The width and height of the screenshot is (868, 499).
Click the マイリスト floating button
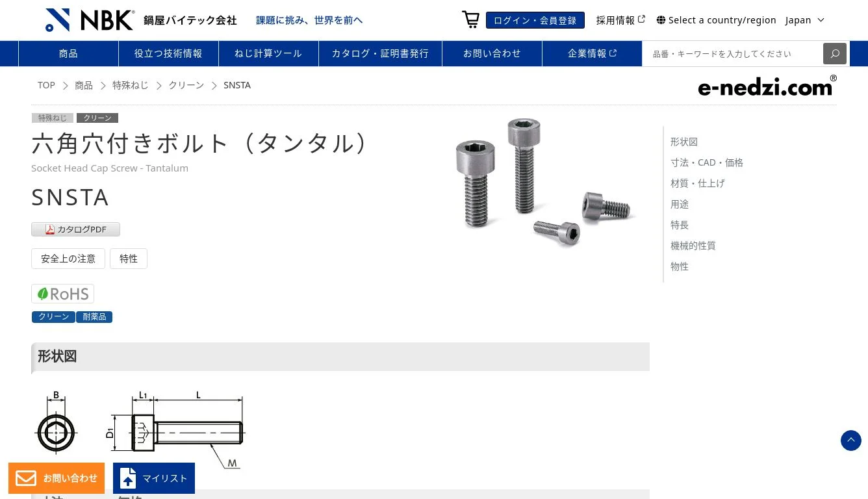[154, 478]
